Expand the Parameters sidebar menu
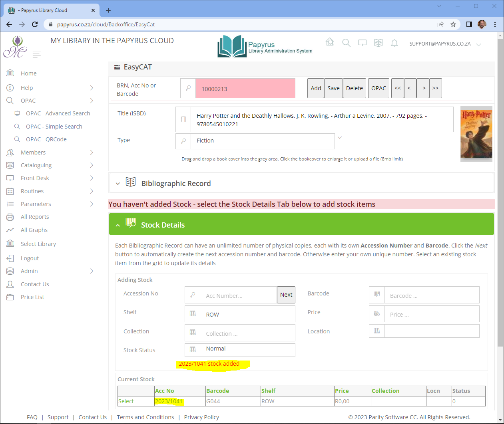 92,204
